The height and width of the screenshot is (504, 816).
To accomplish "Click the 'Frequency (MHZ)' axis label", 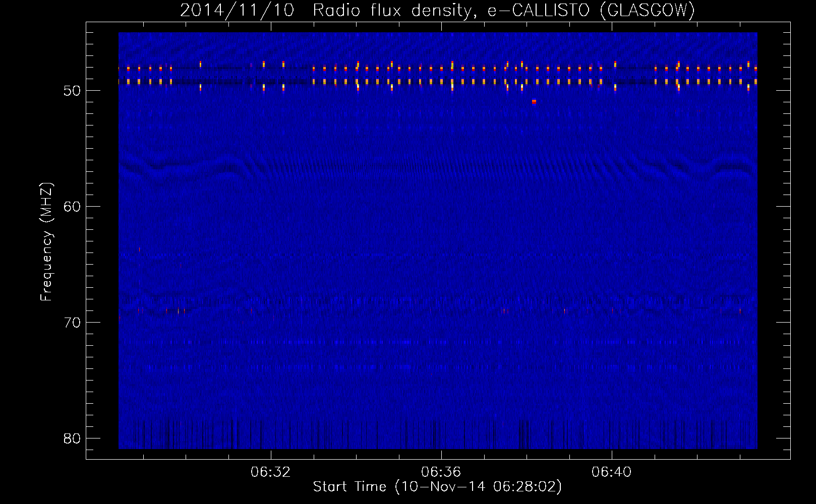I will click(x=46, y=242).
